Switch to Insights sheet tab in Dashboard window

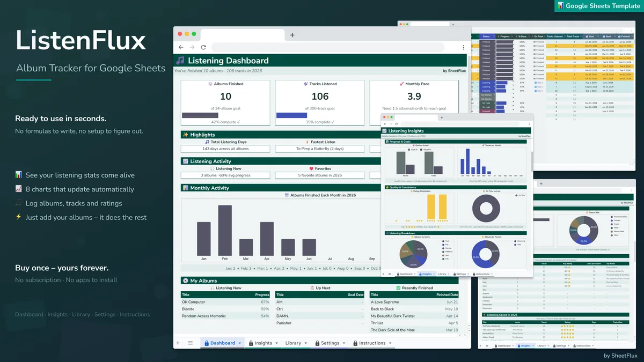pyautogui.click(x=263, y=343)
